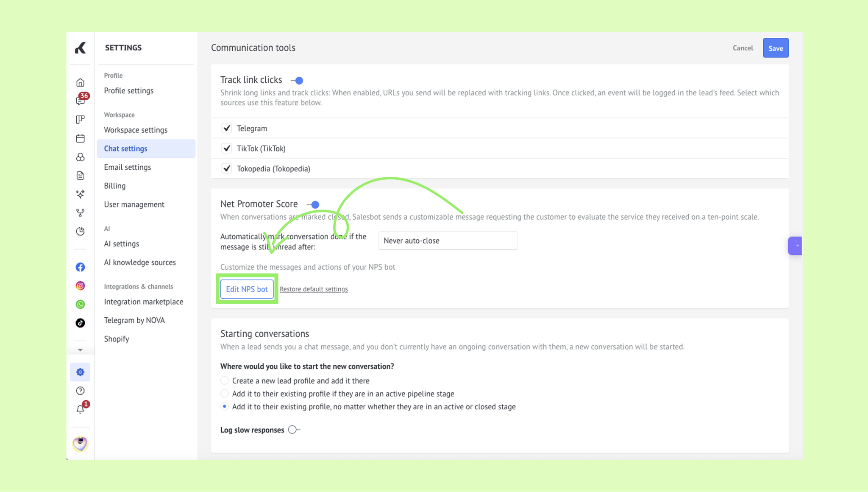
Task: Open the help question mark icon
Action: (x=80, y=391)
